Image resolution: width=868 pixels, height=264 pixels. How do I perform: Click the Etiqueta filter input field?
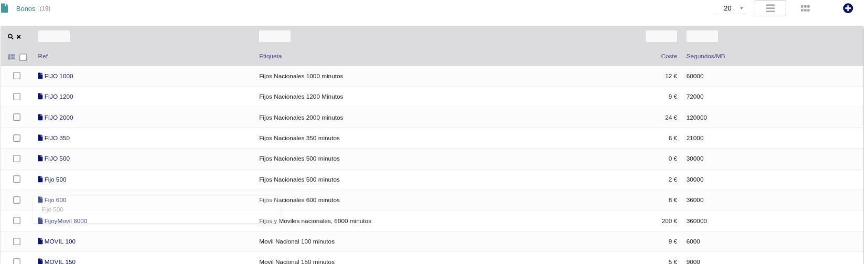click(275, 36)
